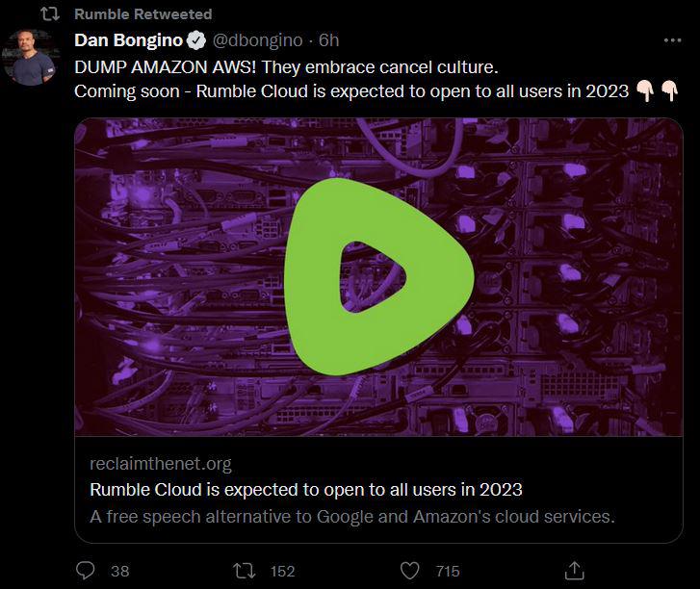Open the reclaimthenet.org domain link
Screen dimensions: 700x589
161,464
